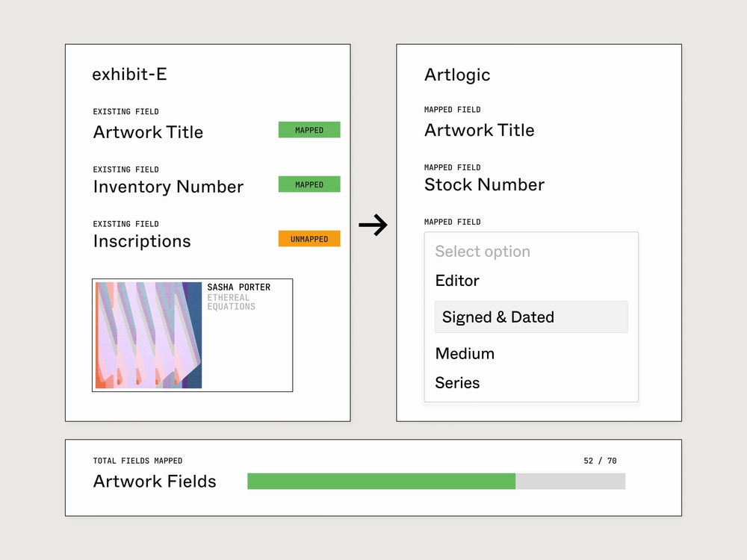
Task: Toggle the MAPPED badge beside Artwork Title
Action: click(x=309, y=130)
